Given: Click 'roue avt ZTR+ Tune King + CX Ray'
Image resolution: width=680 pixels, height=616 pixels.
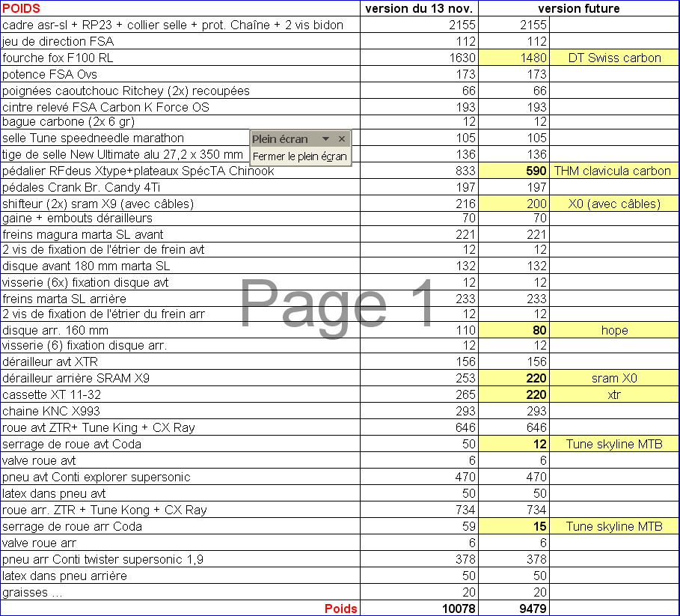Looking at the screenshot, I should point(180,427).
